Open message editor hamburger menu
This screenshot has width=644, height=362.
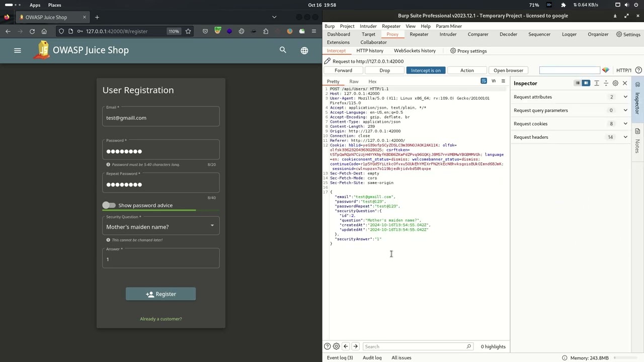click(503, 81)
